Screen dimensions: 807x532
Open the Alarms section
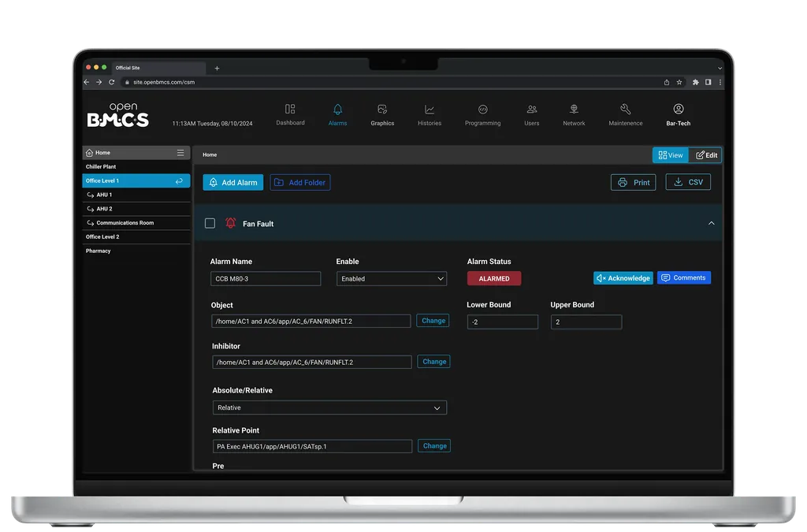pyautogui.click(x=337, y=115)
